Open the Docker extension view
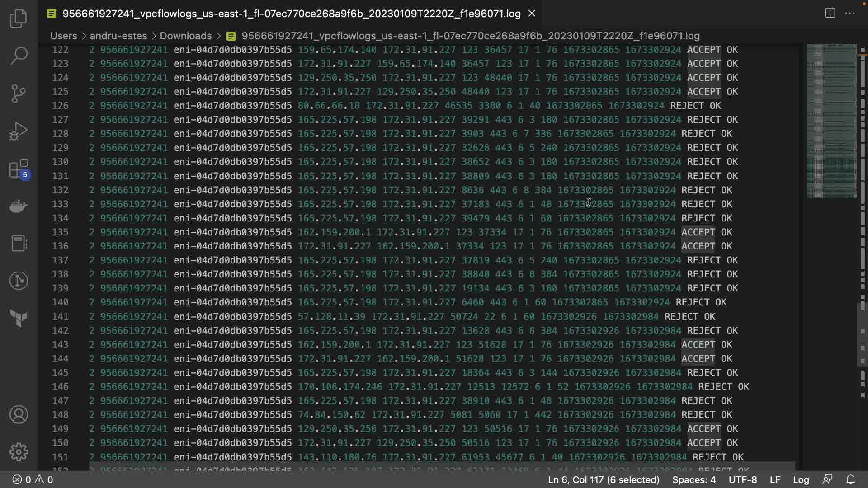The height and width of the screenshot is (488, 868). (19, 206)
